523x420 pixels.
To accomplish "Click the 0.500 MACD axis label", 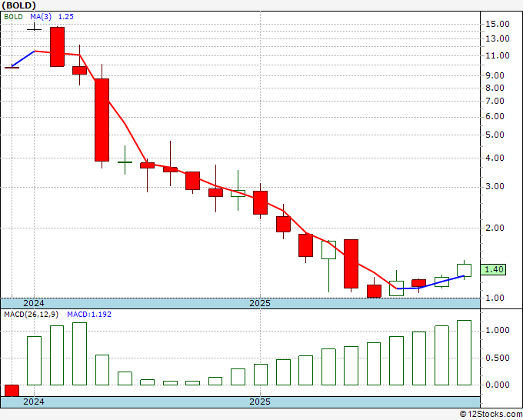I will [498, 358].
